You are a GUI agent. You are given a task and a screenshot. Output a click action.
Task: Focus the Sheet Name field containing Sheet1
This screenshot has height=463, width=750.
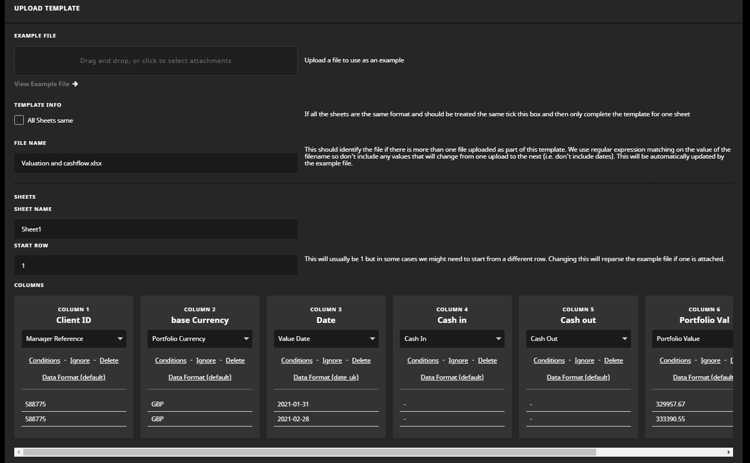(155, 229)
